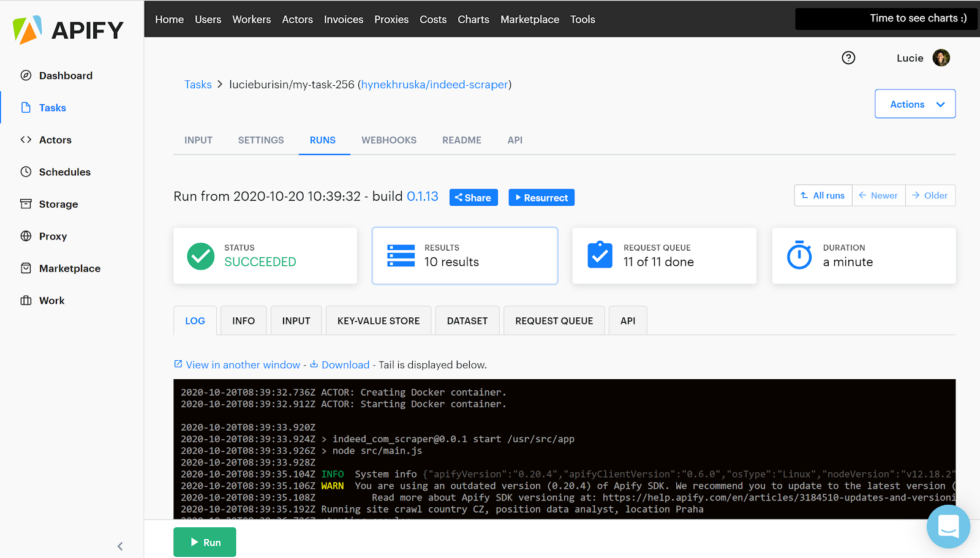Switch to the INFO run tab
980x558 pixels.
tap(244, 321)
